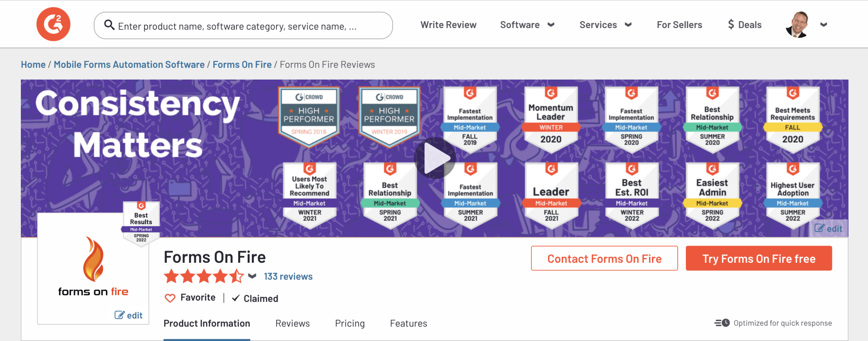This screenshot has height=341, width=868.
Task: Click the Favorite heart icon
Action: pos(170,298)
